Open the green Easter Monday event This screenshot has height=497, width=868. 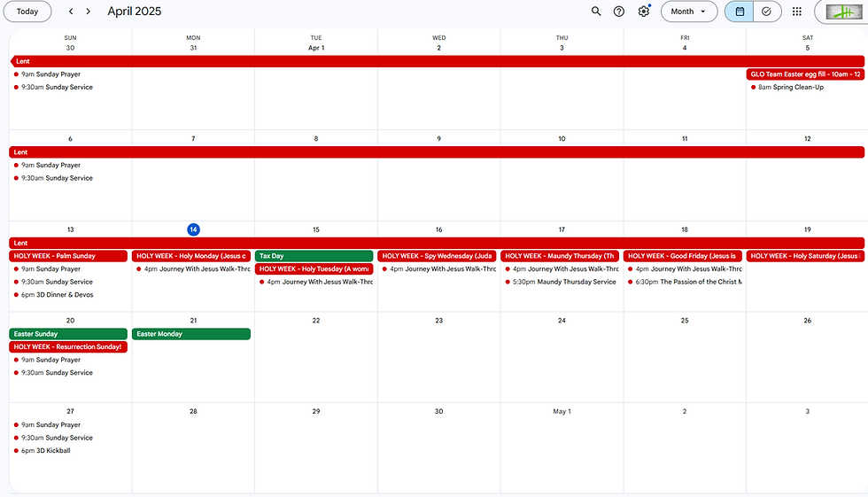tap(191, 334)
